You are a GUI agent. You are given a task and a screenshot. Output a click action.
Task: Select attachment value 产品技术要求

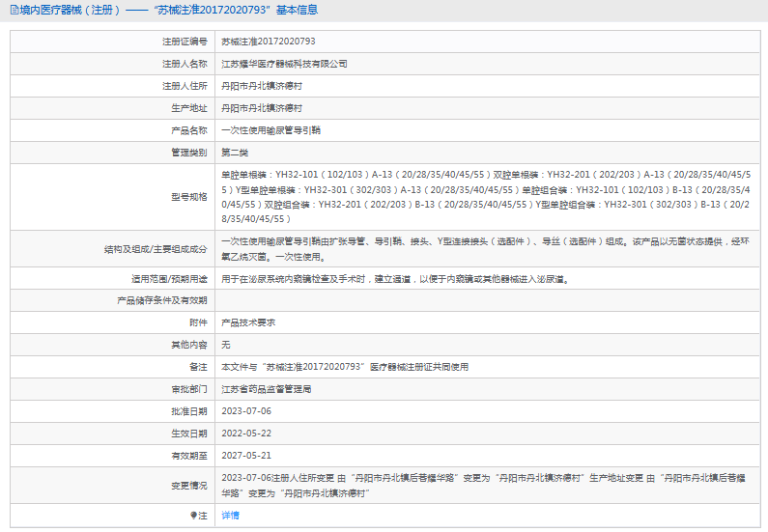coord(248,322)
